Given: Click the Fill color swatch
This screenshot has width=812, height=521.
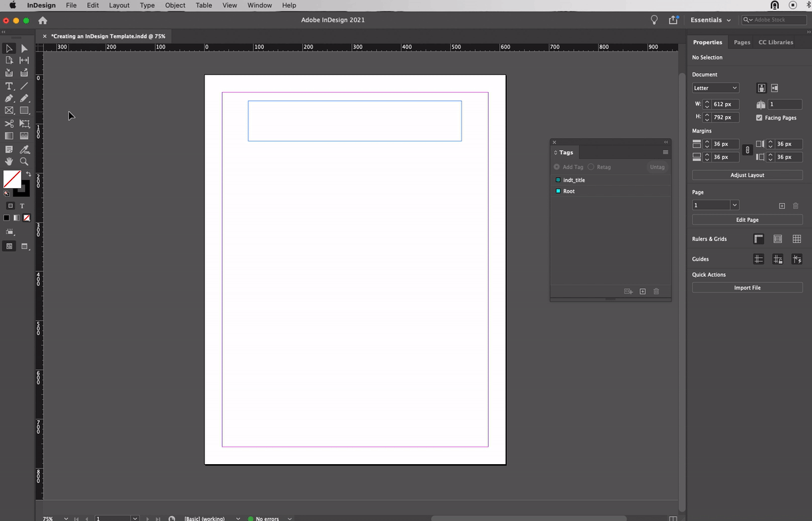Looking at the screenshot, I should pyautogui.click(x=12, y=179).
